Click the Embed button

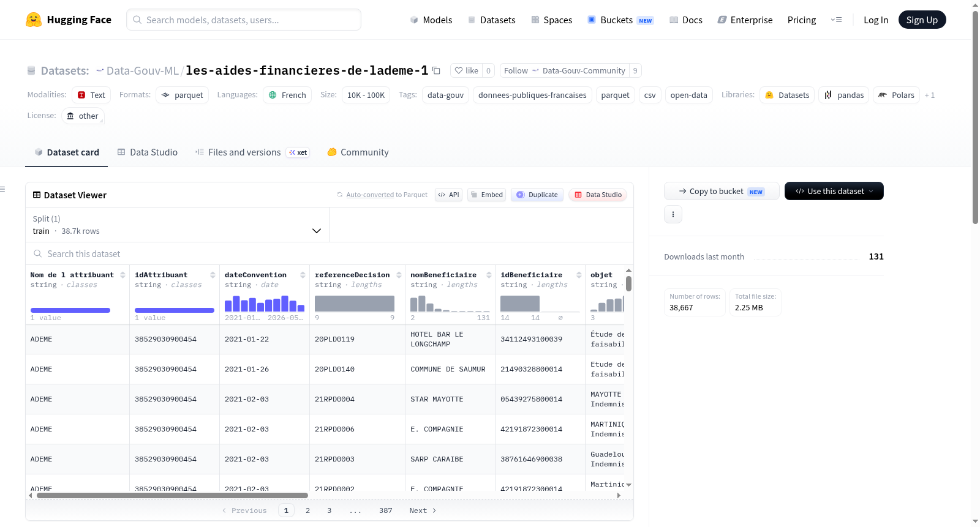pos(486,195)
